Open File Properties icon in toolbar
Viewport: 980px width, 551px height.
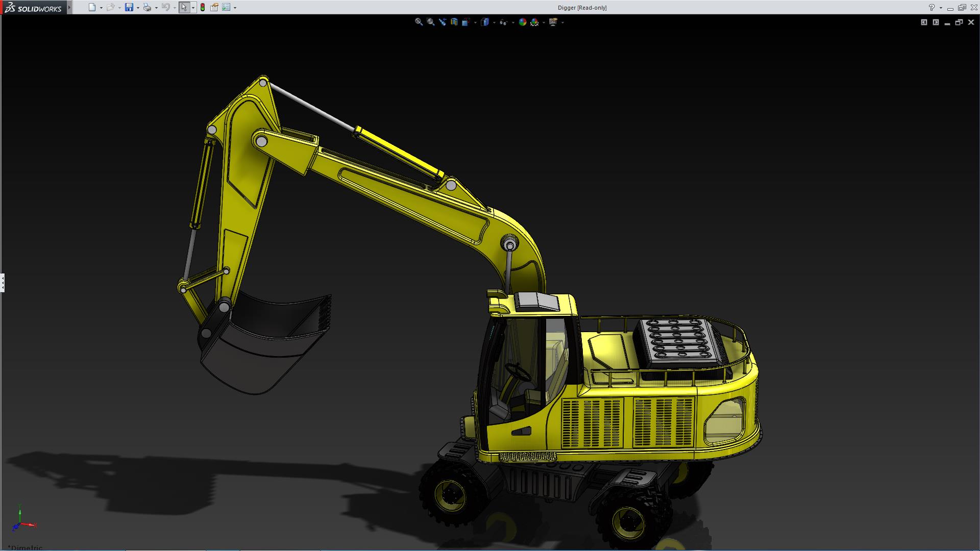(x=214, y=7)
